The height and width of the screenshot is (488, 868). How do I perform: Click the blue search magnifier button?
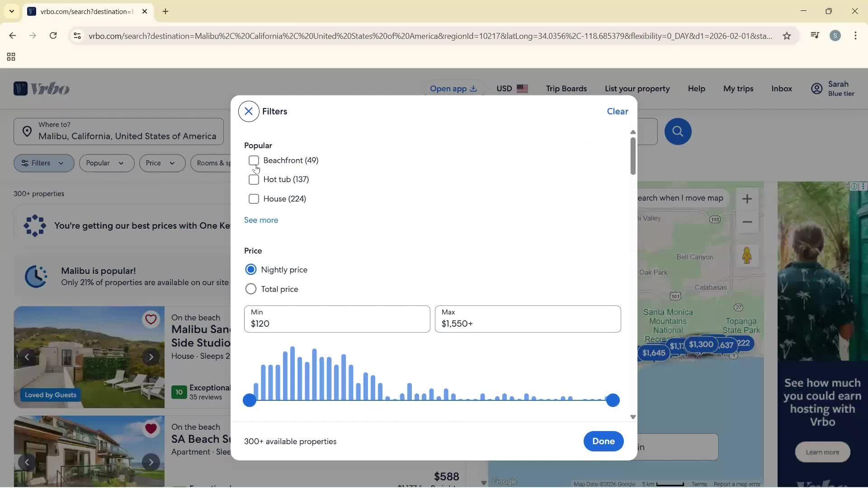pyautogui.click(x=677, y=131)
